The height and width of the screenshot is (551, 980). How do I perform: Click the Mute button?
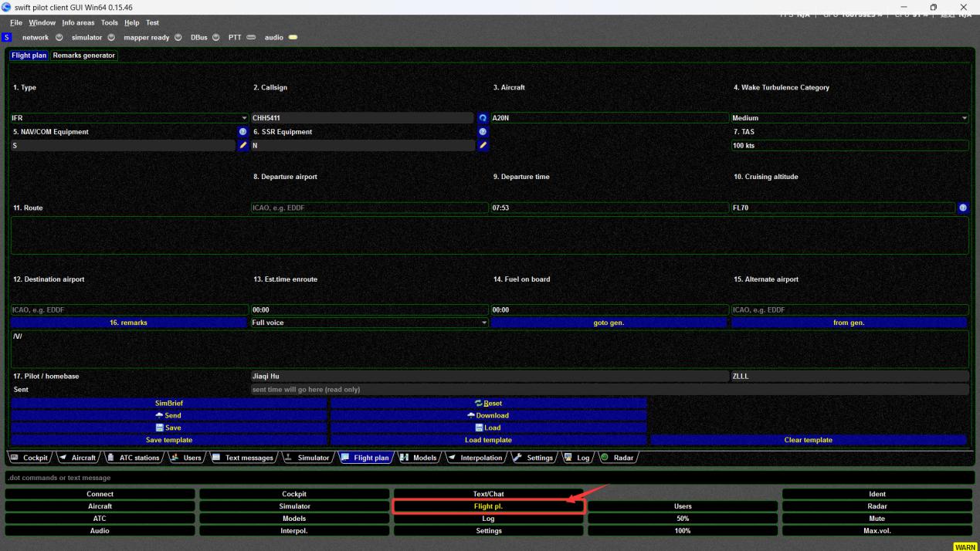point(877,519)
